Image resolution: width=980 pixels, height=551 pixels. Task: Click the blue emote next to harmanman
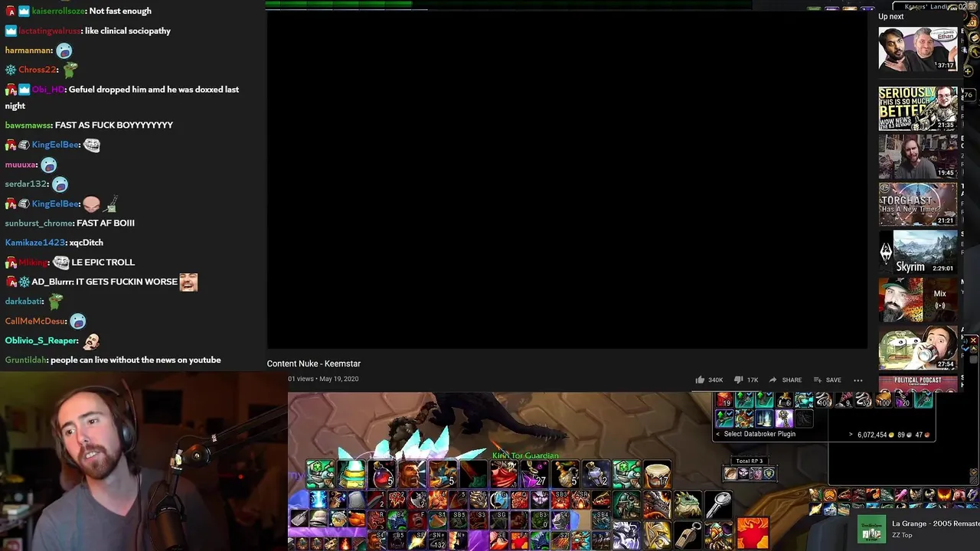[x=64, y=51]
